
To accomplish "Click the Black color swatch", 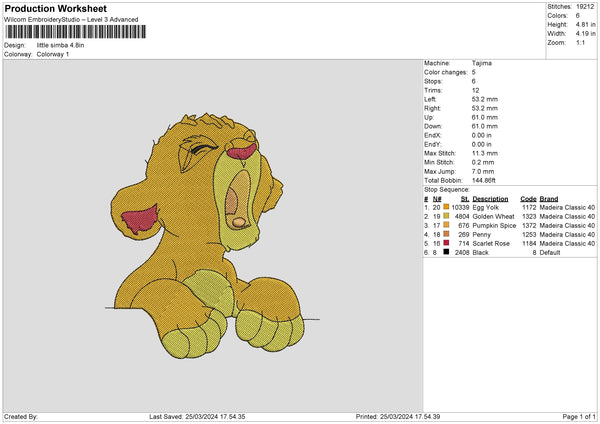I will pos(446,252).
